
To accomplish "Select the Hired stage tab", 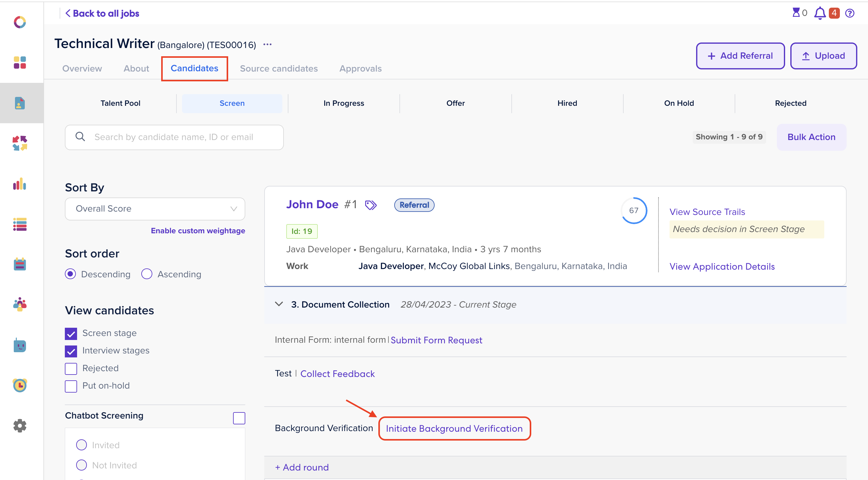I will (x=567, y=103).
